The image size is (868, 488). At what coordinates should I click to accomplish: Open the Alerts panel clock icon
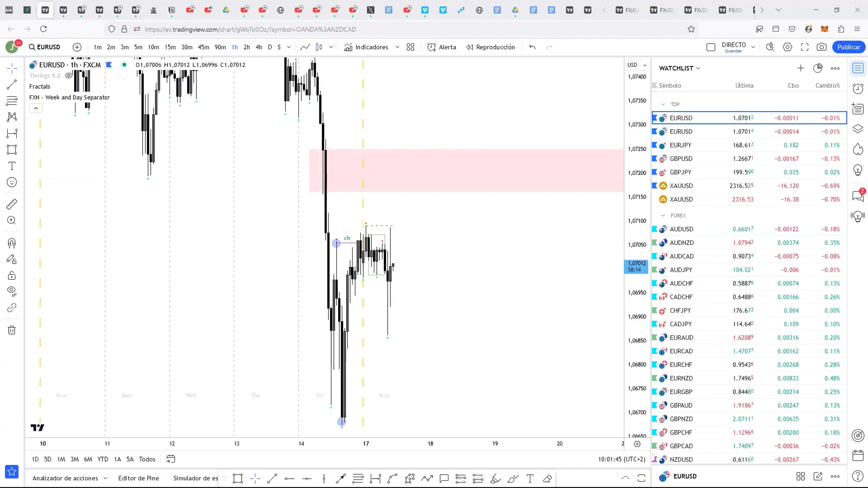click(x=858, y=89)
